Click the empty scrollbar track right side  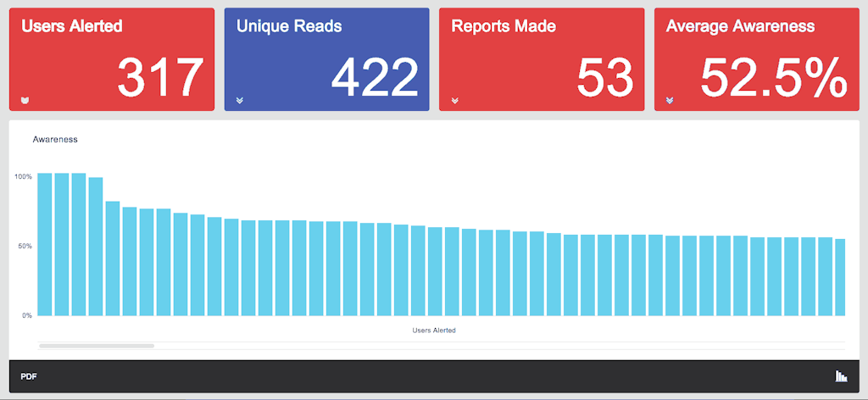500,346
